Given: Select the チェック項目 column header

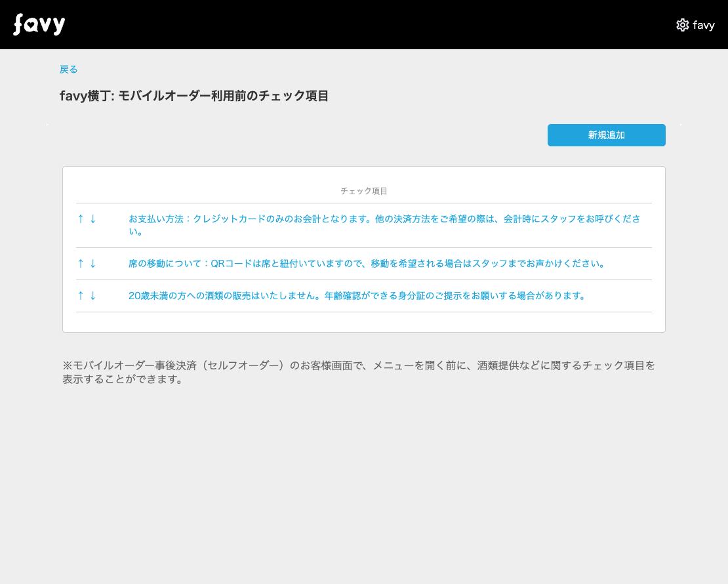Looking at the screenshot, I should pos(364,191).
